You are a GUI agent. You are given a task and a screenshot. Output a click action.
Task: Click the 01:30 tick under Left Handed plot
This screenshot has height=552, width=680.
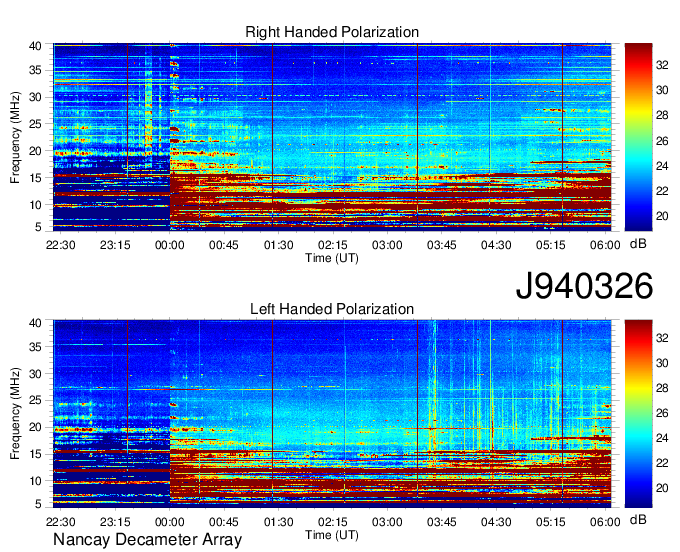pyautogui.click(x=278, y=523)
